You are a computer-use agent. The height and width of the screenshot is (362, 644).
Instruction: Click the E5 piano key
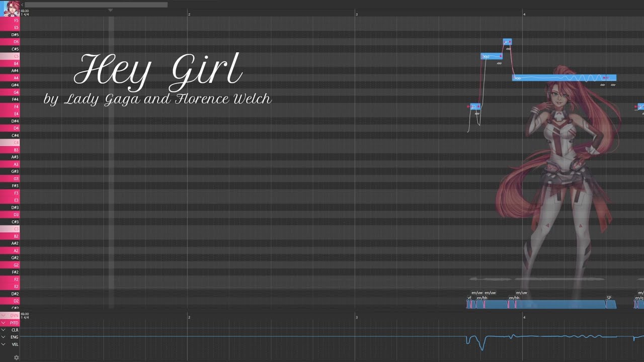10,27
